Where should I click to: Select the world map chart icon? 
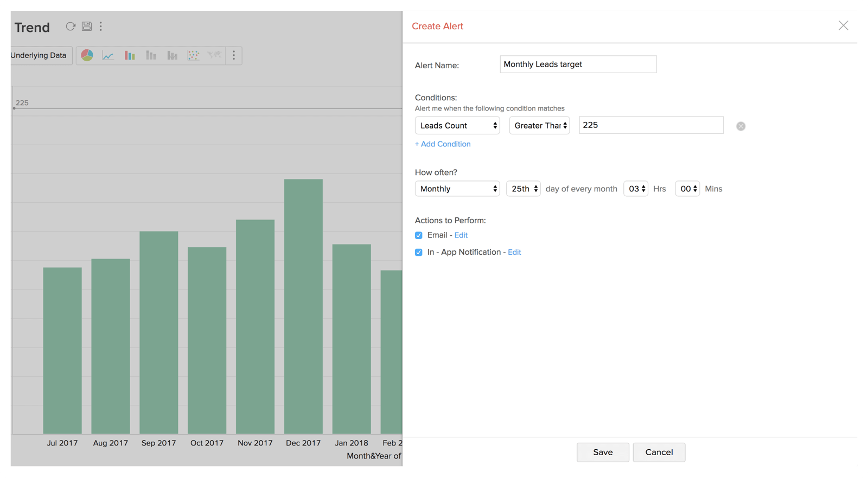[x=214, y=55]
